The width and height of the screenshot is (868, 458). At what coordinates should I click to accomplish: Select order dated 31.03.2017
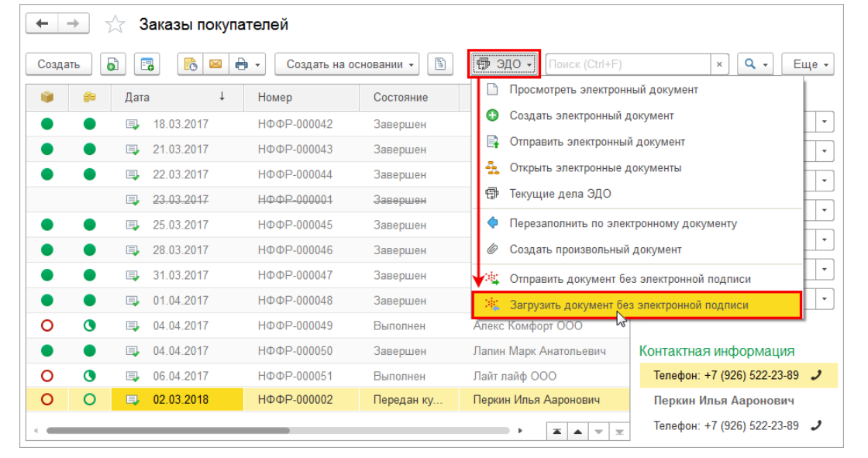tap(249, 275)
